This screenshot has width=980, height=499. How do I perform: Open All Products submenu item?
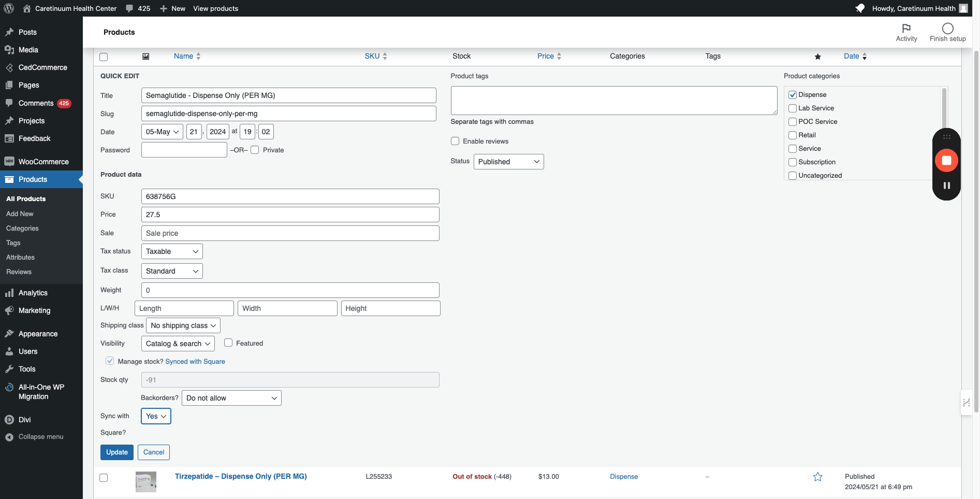[26, 199]
